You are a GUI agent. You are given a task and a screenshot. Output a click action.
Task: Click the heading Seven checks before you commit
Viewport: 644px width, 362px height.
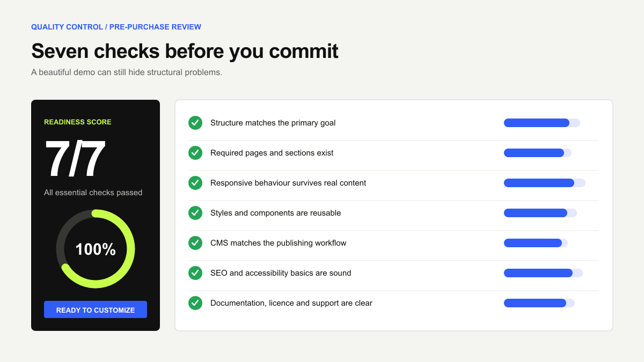tap(185, 51)
